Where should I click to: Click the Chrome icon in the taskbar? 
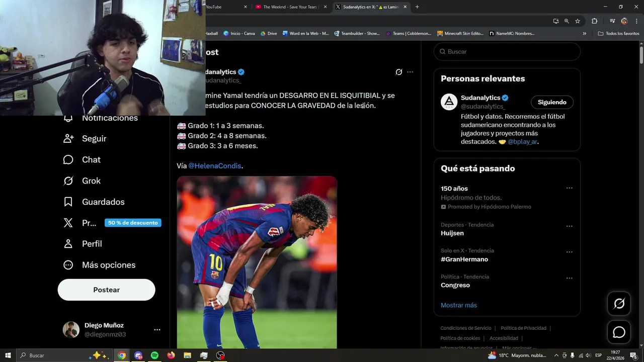[122, 355]
